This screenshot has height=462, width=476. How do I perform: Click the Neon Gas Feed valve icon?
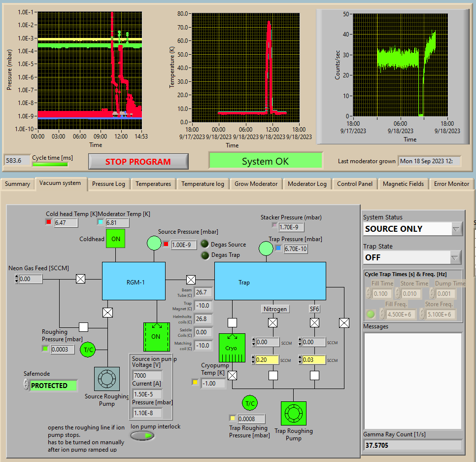point(81,279)
